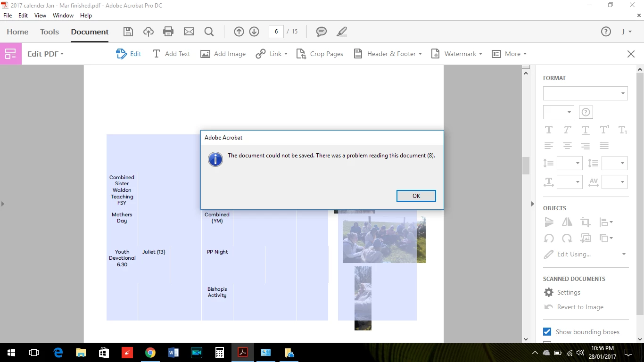
Task: Open the arrange objects dropdown icon
Action: (x=606, y=238)
